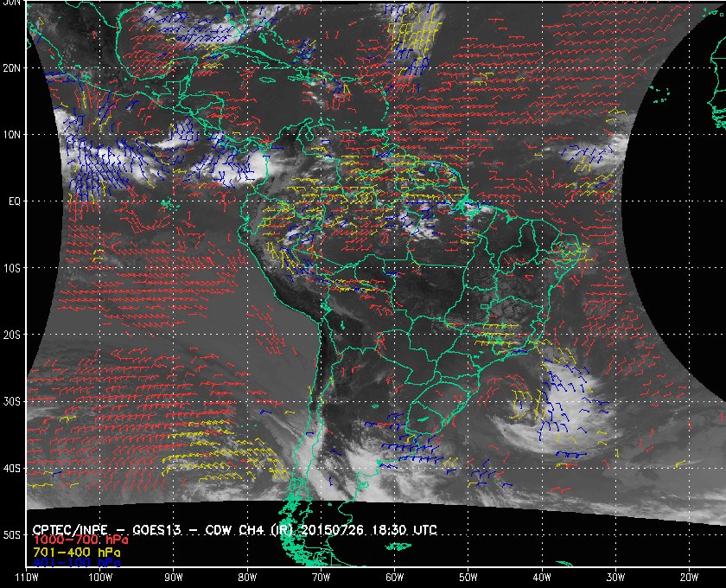Click the 100W longitude label
726x588 pixels.
(x=100, y=578)
